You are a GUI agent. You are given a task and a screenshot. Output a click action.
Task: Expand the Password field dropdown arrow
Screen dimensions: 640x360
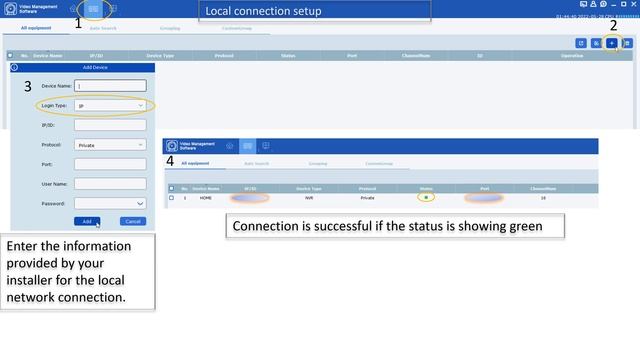(140, 204)
